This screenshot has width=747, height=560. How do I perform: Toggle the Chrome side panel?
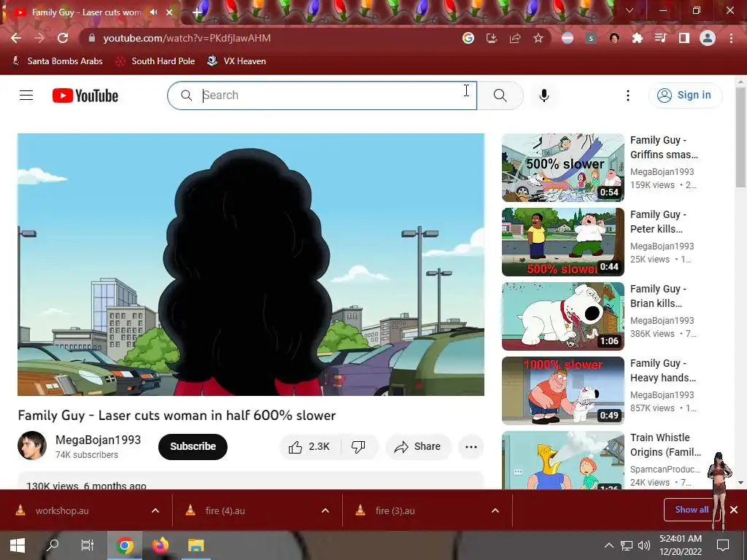coord(684,38)
